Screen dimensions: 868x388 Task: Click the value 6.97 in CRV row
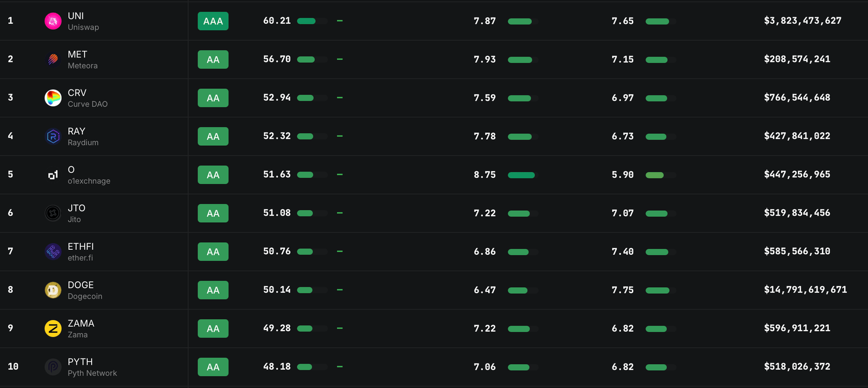click(622, 98)
